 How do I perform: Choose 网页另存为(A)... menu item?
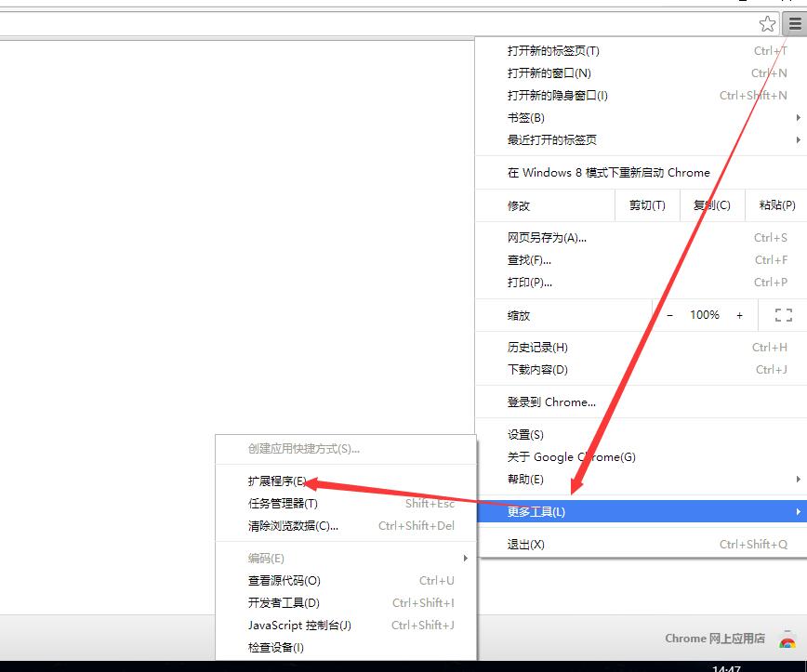(x=641, y=238)
